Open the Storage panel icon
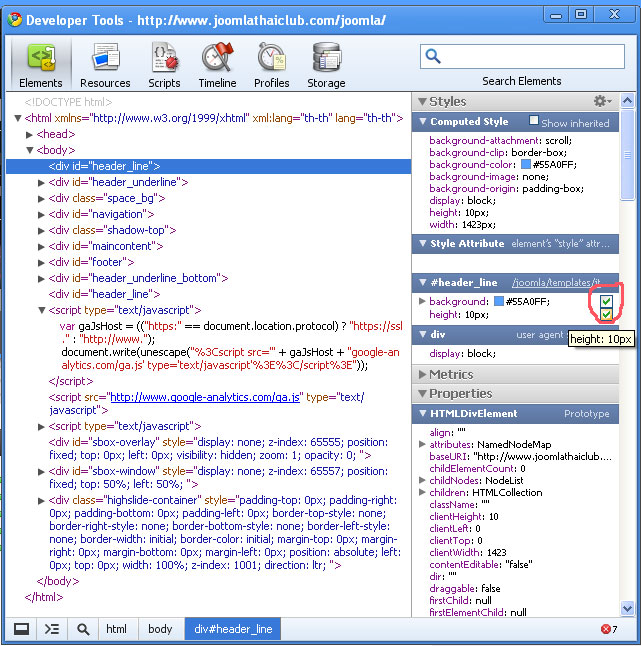This screenshot has height=646, width=641. coord(326,57)
